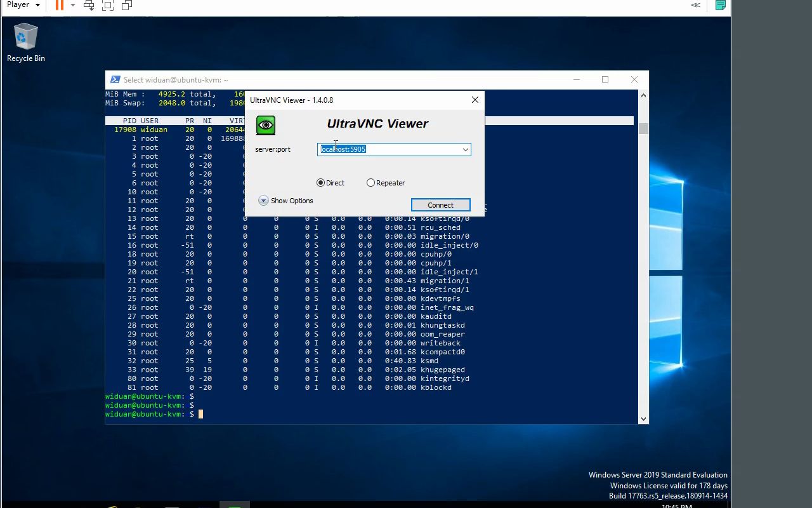Click the Send Ctrl+Alt+Del toolbar icon
Image resolution: width=812 pixels, height=508 pixels.
point(89,5)
